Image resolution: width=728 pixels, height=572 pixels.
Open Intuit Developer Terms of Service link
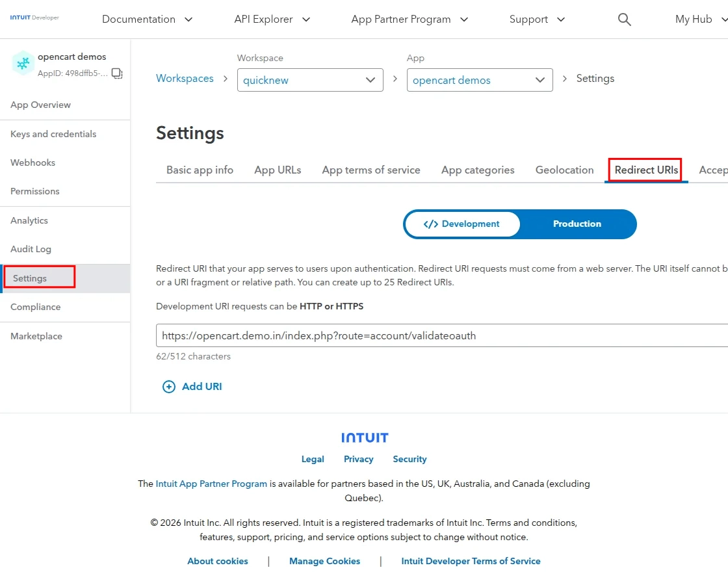tap(471, 562)
